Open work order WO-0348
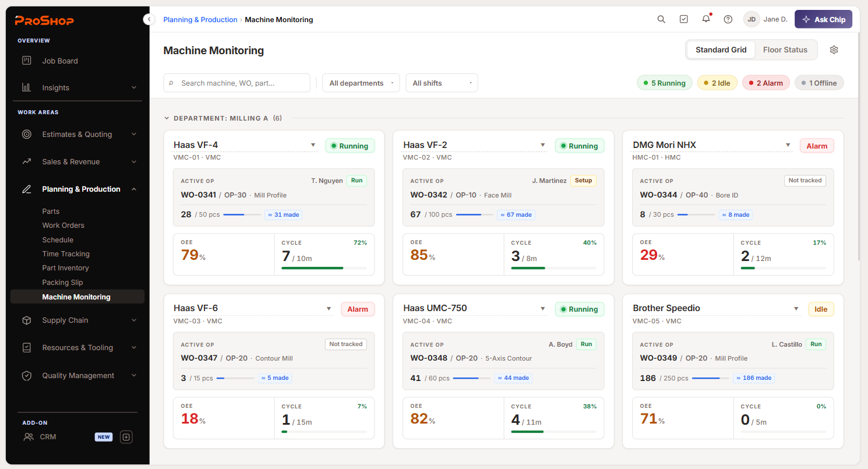 (429, 358)
